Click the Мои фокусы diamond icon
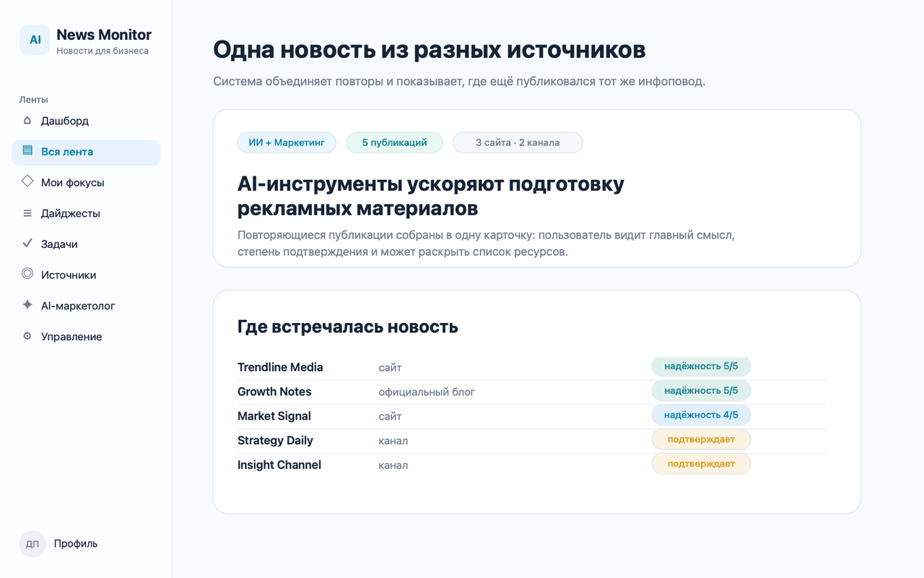 tap(27, 181)
